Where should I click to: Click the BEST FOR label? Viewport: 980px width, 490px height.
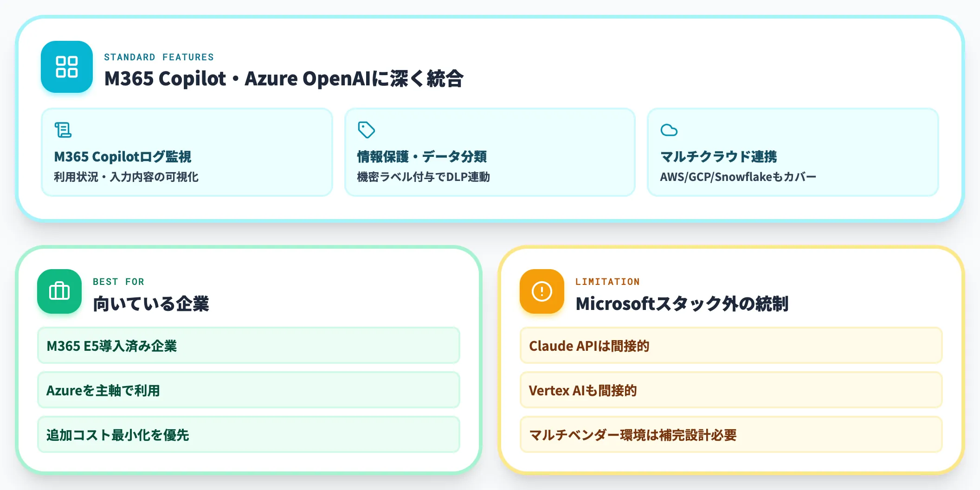click(118, 282)
